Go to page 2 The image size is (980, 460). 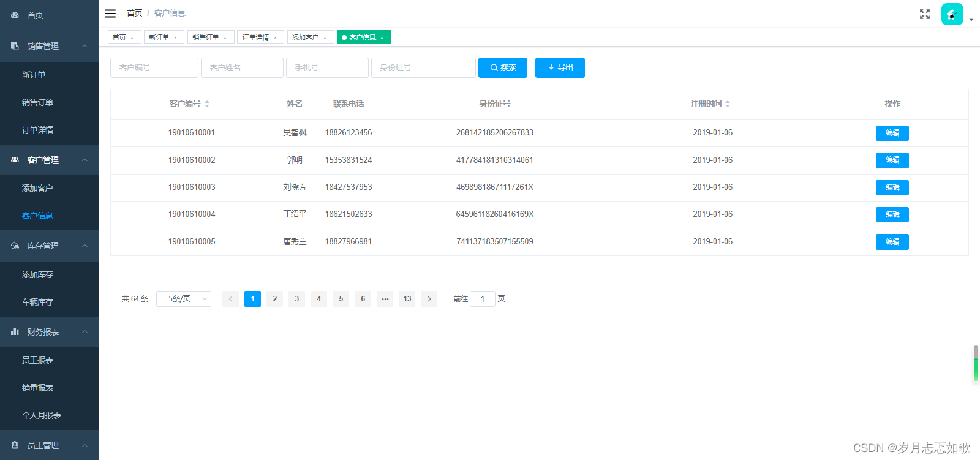(x=275, y=299)
